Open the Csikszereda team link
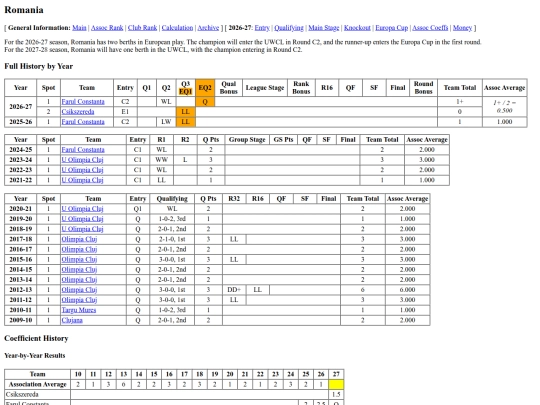540x405 pixels. [x=78, y=112]
